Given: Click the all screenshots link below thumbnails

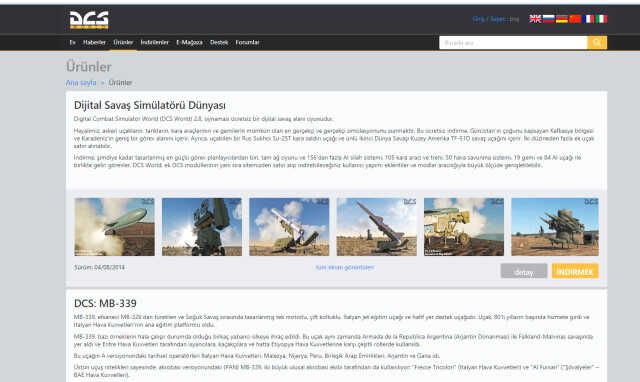Looking at the screenshot, I should [344, 267].
